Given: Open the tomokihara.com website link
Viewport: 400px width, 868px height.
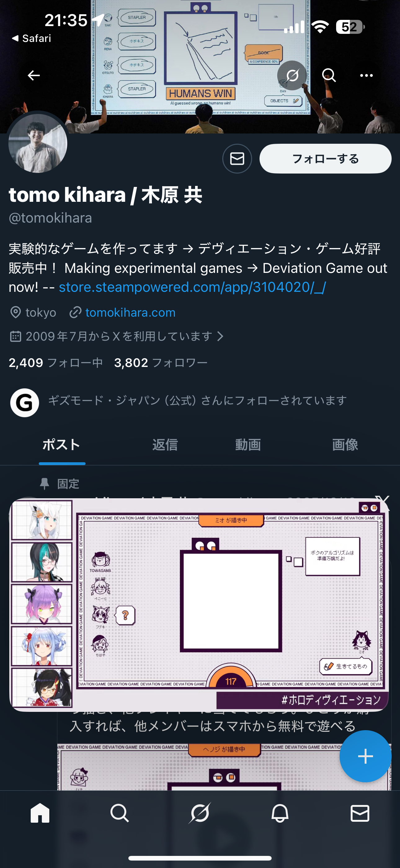Looking at the screenshot, I should pyautogui.click(x=130, y=312).
